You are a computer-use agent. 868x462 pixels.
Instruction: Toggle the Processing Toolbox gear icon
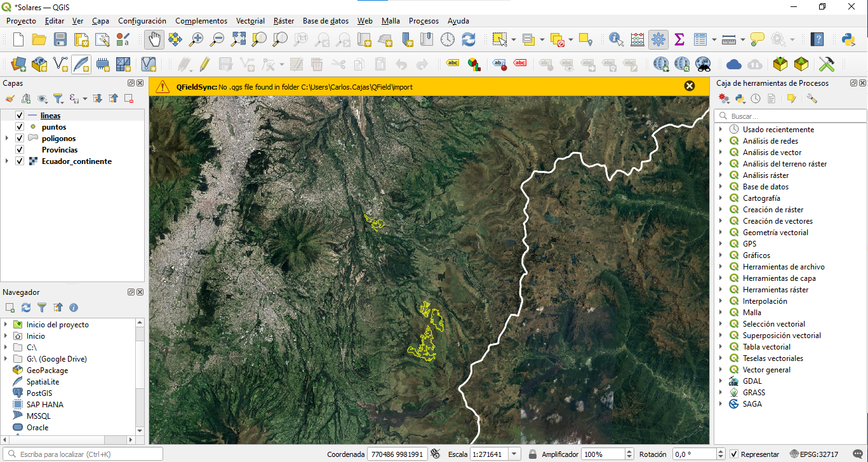658,39
